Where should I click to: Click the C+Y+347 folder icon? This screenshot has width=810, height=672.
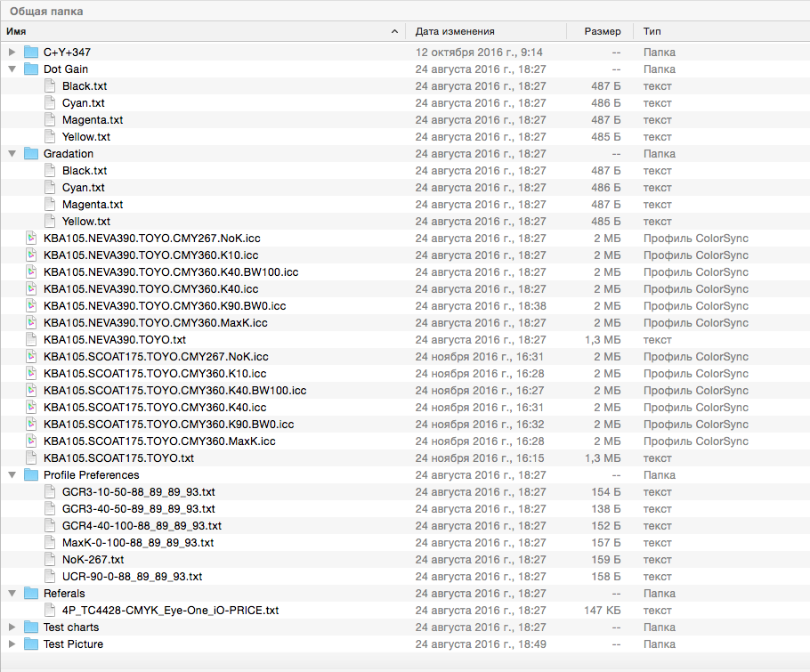(31, 53)
